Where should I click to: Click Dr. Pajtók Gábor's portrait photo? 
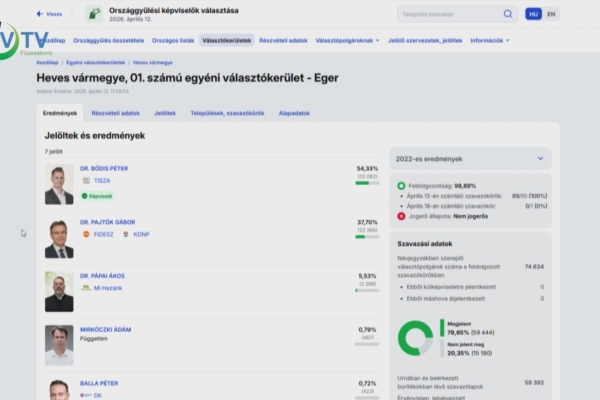point(59,238)
